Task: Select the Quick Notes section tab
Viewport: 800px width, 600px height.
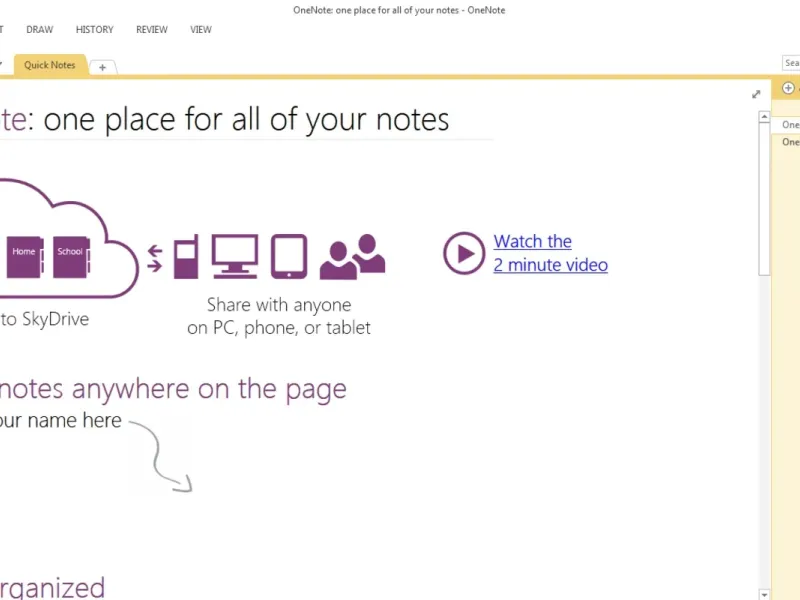Action: 50,65
